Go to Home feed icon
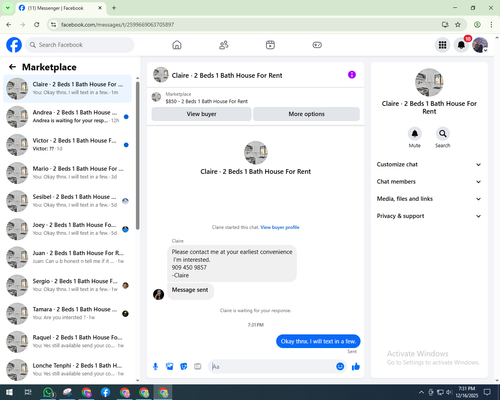The image size is (500, 400). (177, 45)
